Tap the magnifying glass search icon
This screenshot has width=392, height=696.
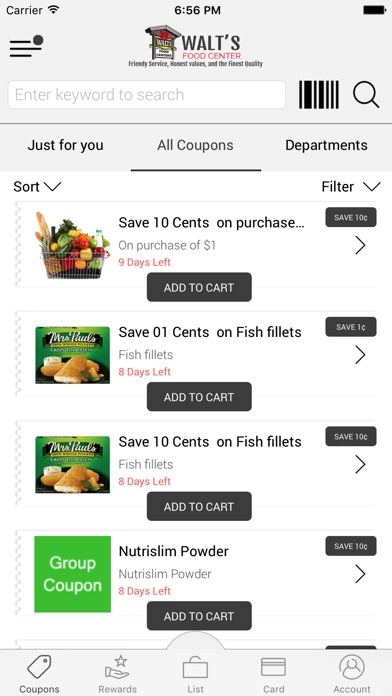point(366,95)
